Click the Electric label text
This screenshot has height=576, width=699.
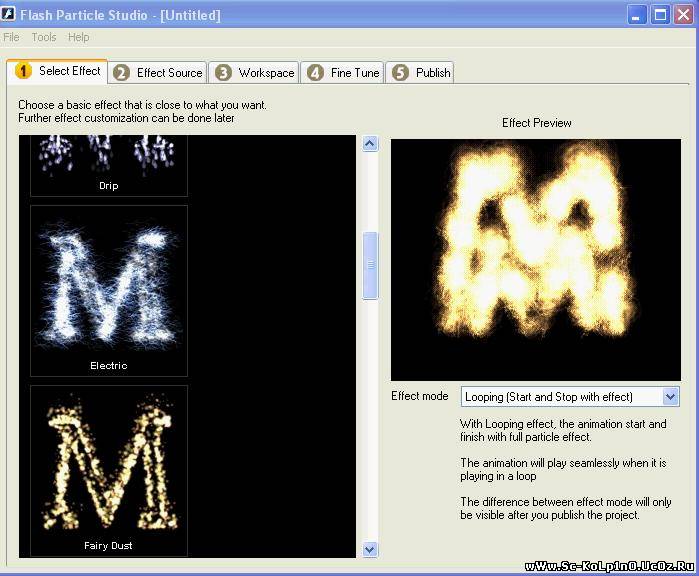(x=109, y=366)
